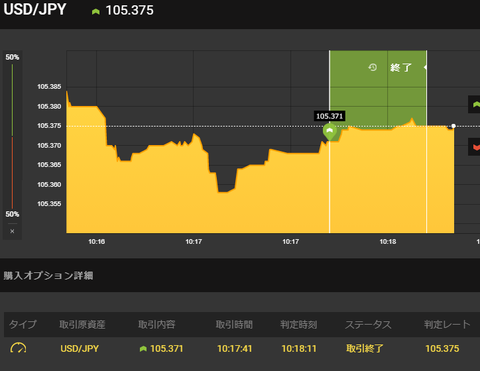Click the 10:18:11 judgment time cell
Image resolution: width=480 pixels, height=371 pixels.
(x=299, y=349)
